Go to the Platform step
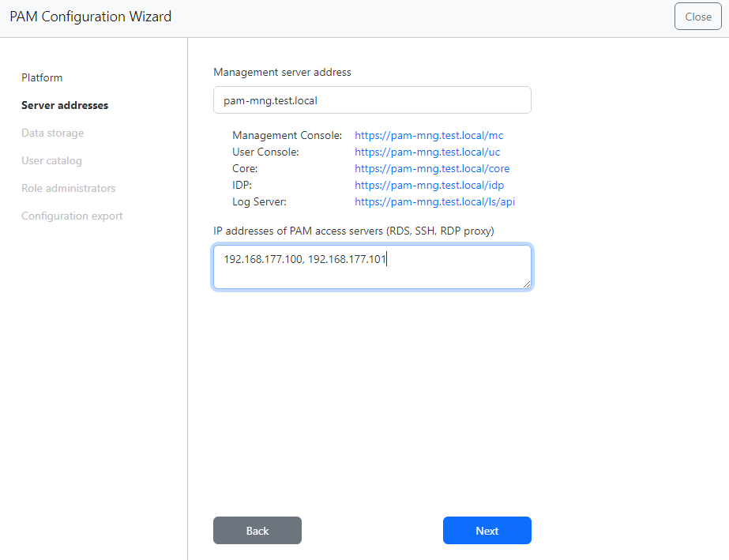Image resolution: width=729 pixels, height=560 pixels. tap(42, 77)
